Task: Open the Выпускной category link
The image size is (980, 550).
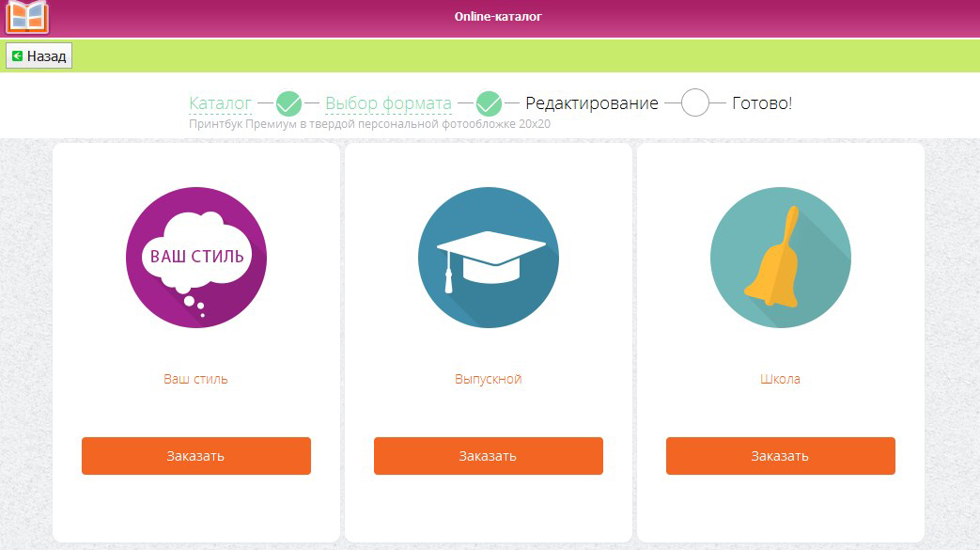Action: click(489, 379)
